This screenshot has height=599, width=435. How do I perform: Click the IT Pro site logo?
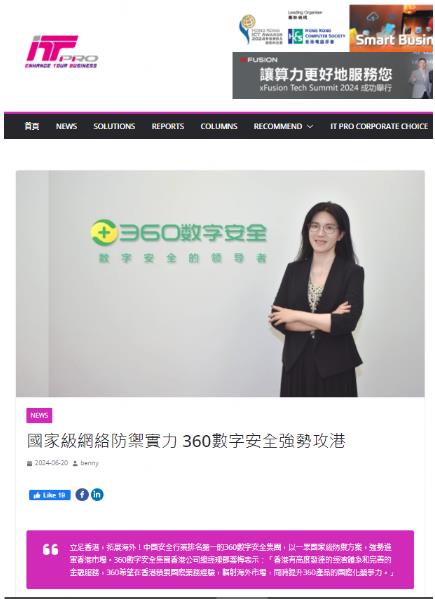point(61,52)
